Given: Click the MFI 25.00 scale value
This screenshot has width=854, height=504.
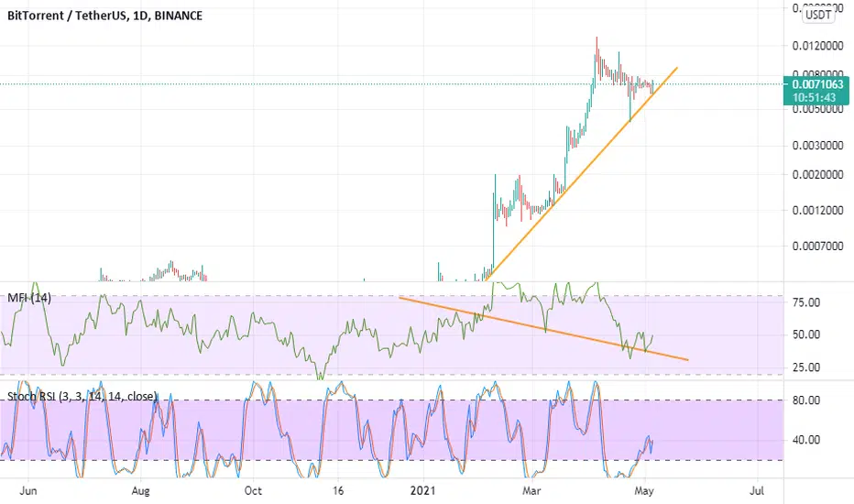Looking at the screenshot, I should [x=806, y=367].
